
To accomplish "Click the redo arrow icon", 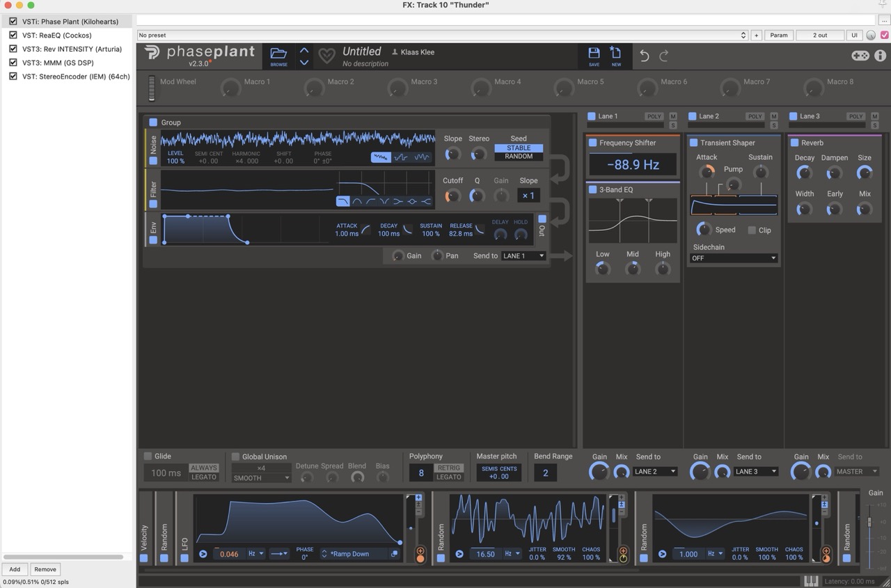I will (664, 56).
